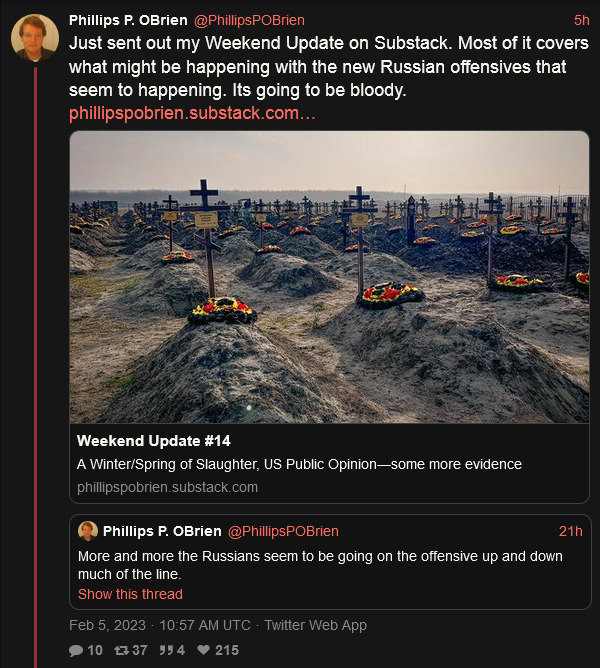Click the Phillips P. OBrien display name at top
Screen dimensions: 600x668
coord(128,20)
